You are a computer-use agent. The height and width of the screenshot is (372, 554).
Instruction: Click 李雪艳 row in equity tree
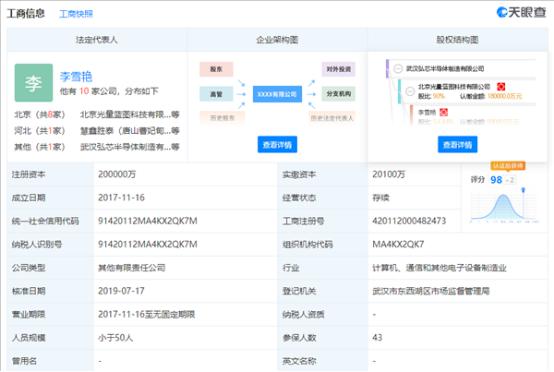427,112
